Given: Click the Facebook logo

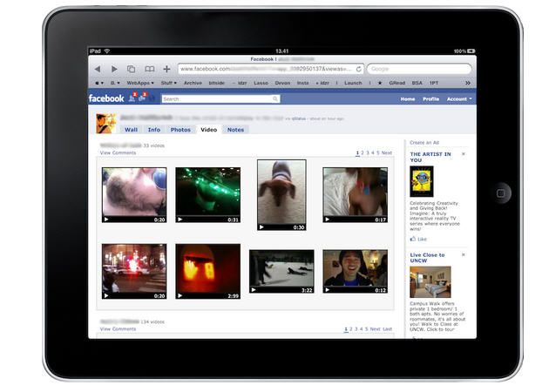Looking at the screenshot, I should 106,98.
